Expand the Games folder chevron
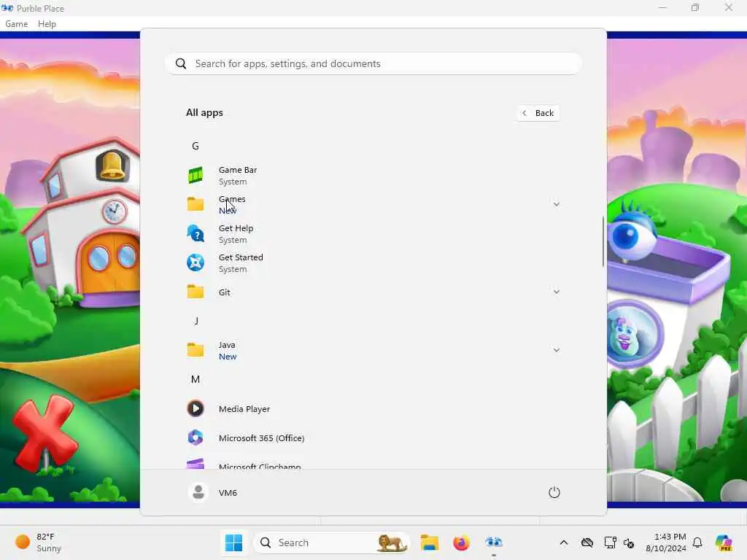747x560 pixels. (557, 204)
